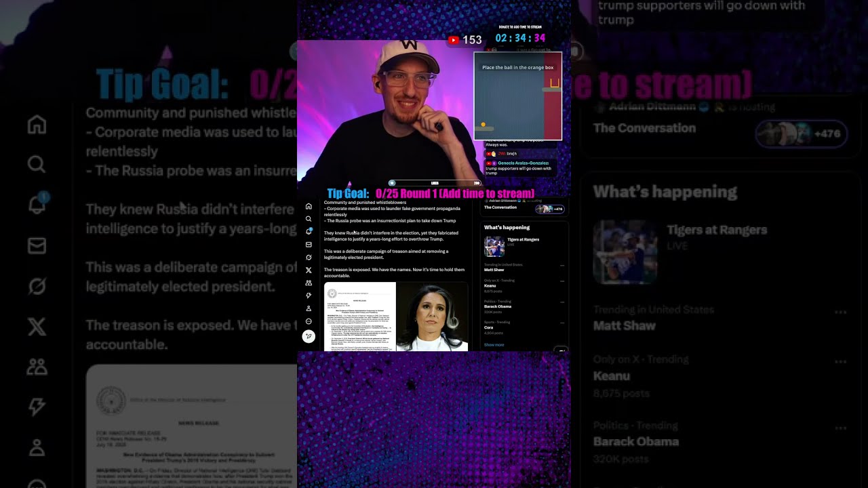Open the 'Barack Obama' trend in sharp panel
868x488 pixels.
point(498,306)
